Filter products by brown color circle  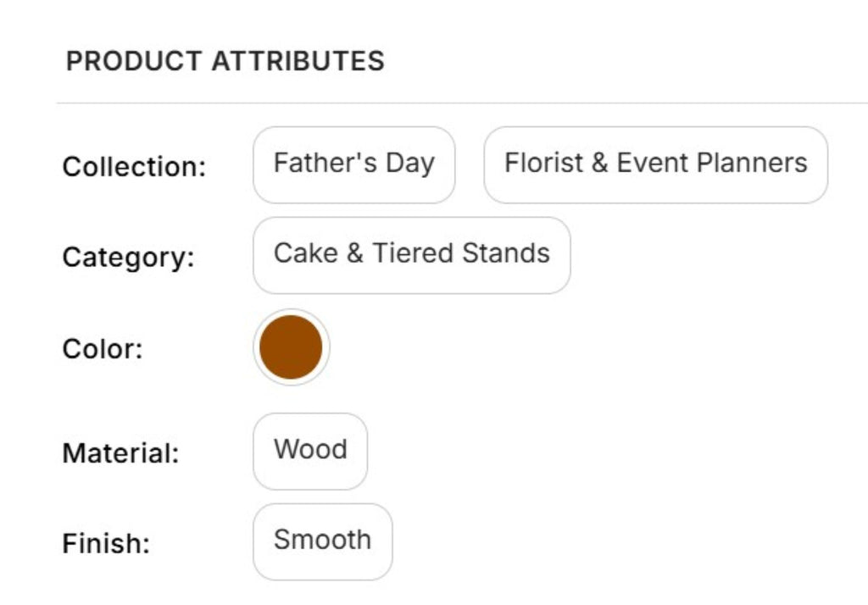coord(291,347)
